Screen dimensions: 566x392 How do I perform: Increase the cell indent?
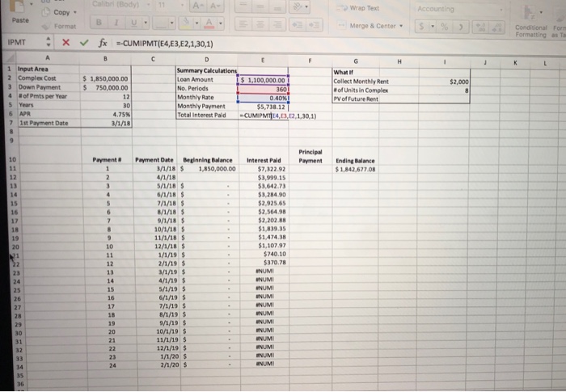(x=314, y=25)
